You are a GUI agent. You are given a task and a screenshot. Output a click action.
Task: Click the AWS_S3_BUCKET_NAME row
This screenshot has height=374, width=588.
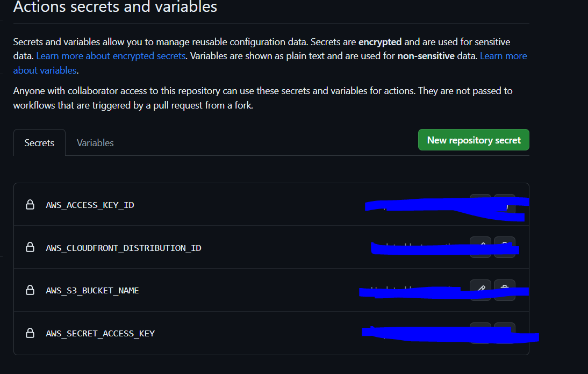92,290
